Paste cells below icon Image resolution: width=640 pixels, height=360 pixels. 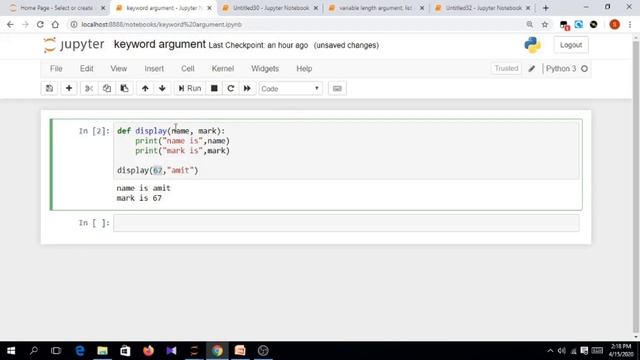point(124,89)
